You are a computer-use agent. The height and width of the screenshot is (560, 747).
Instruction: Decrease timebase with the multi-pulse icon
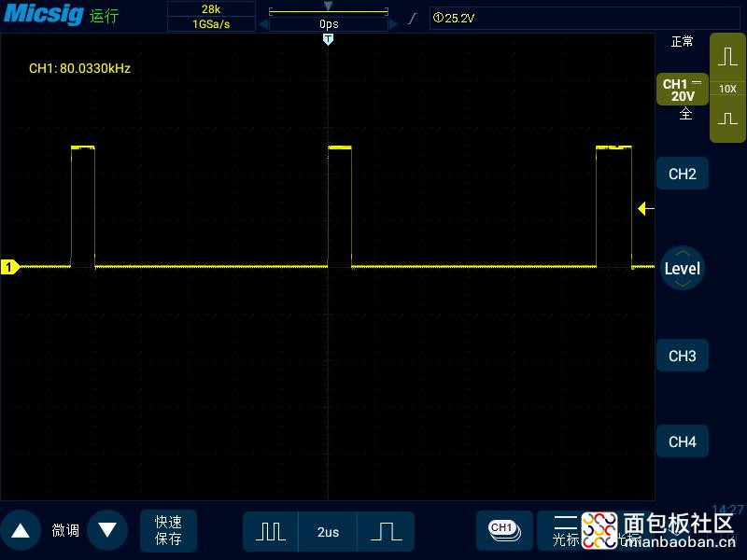[x=271, y=531]
